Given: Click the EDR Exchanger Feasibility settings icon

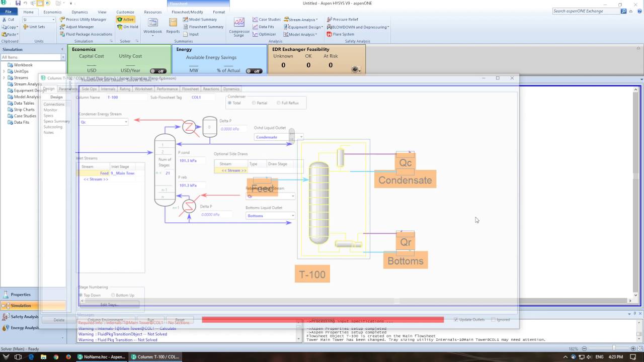Looking at the screenshot, I should pos(355,69).
